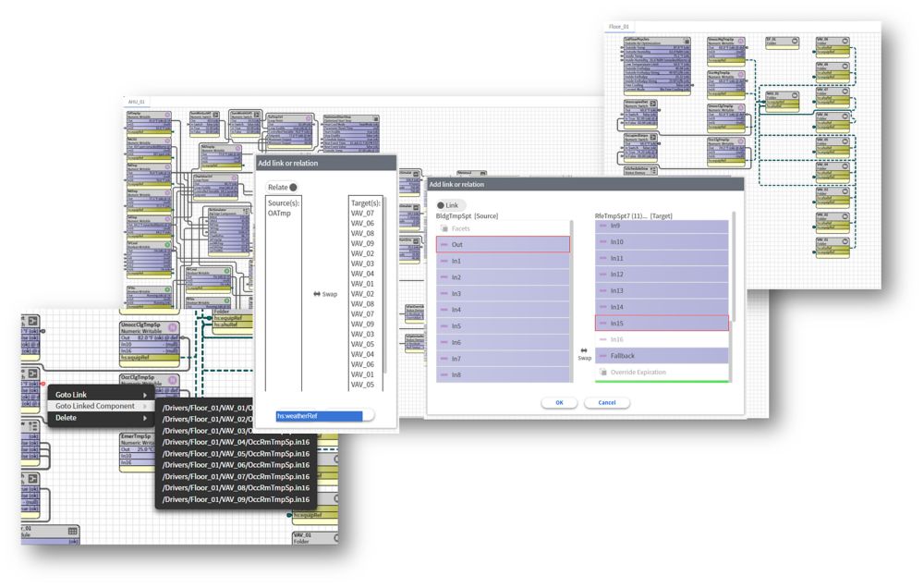Select the In9 target slot
Screen dimensions: 924x588
pyautogui.click(x=662, y=226)
